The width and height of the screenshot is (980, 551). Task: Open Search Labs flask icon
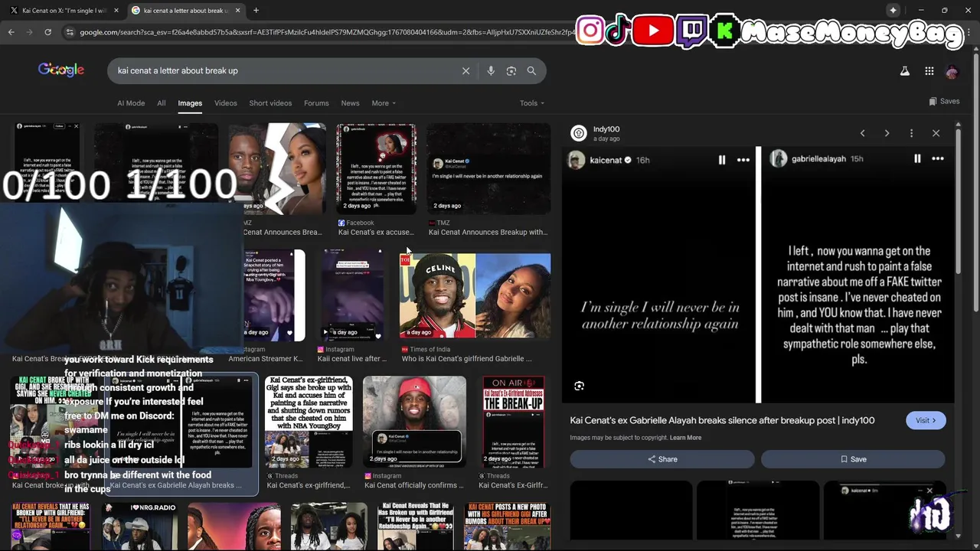904,71
